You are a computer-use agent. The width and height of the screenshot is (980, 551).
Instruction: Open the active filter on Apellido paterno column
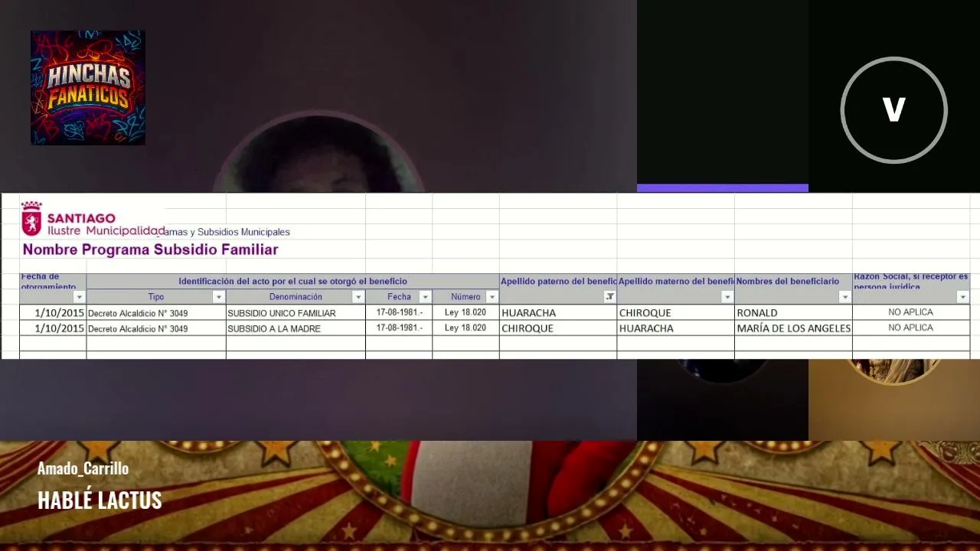click(x=610, y=297)
